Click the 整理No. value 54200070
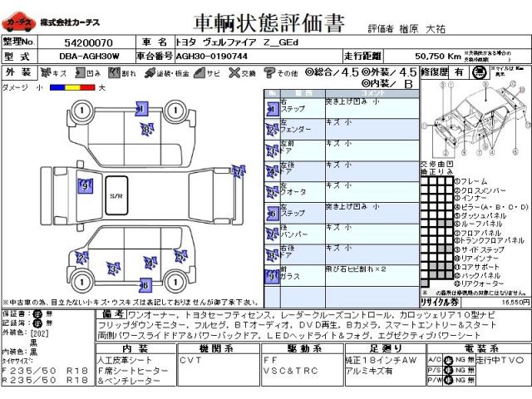532x399 pixels. click(88, 42)
